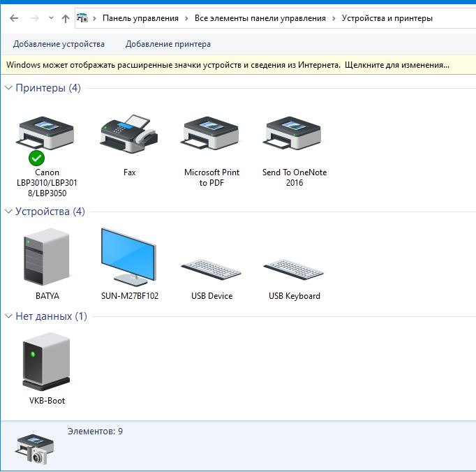The height and width of the screenshot is (472, 476).
Task: Select the USB Device keyboard icon
Action: (x=211, y=265)
